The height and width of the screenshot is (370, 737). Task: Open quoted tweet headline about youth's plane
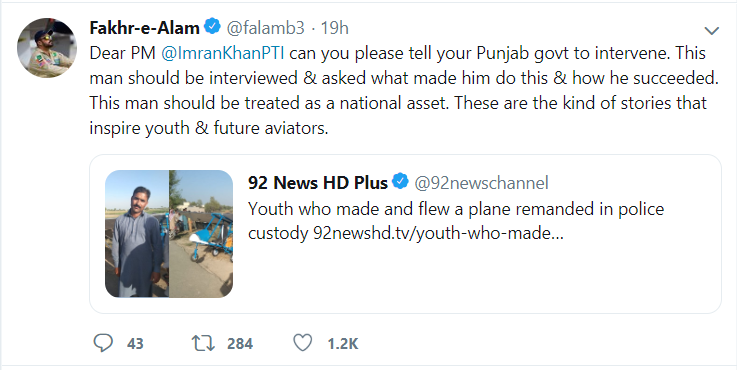click(456, 209)
